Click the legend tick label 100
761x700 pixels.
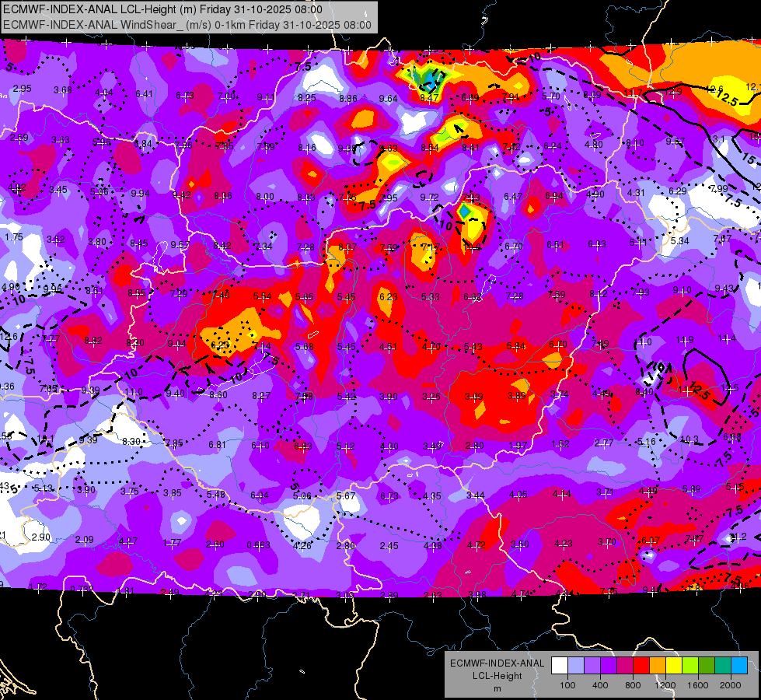click(567, 685)
